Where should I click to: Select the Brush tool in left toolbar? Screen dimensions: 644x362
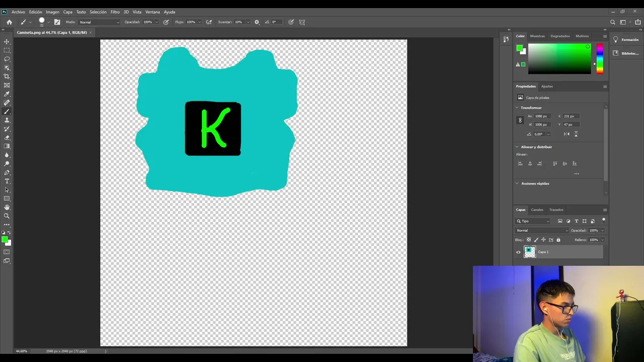[x=7, y=112]
